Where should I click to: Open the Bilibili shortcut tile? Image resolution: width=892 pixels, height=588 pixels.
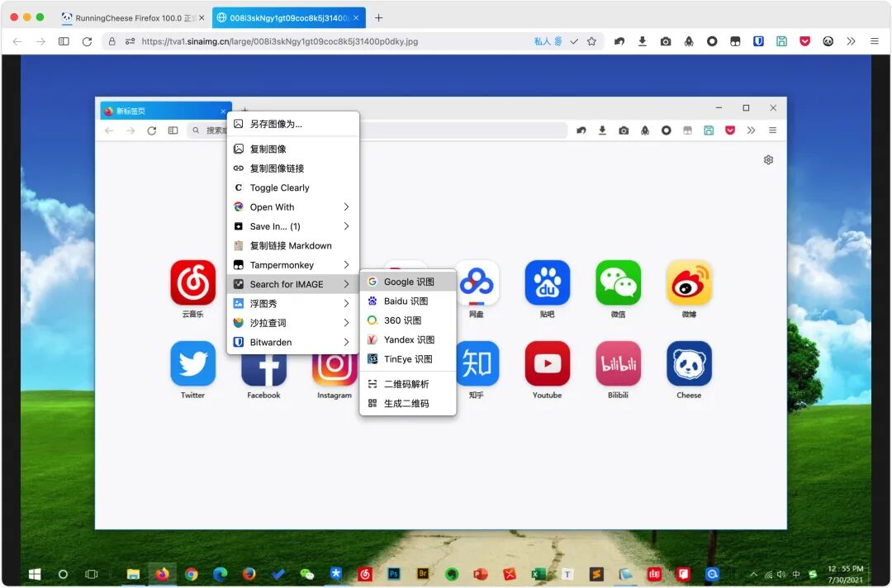(619, 364)
